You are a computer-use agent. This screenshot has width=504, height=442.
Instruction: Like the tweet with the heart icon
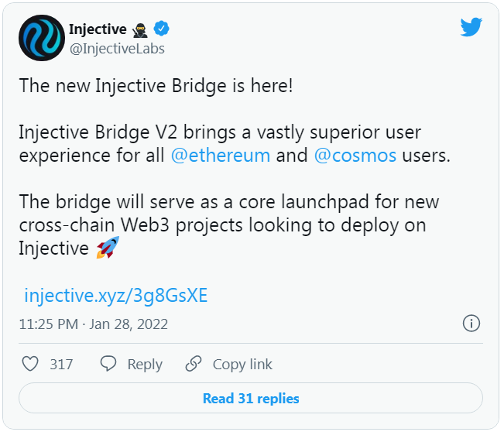coord(30,364)
